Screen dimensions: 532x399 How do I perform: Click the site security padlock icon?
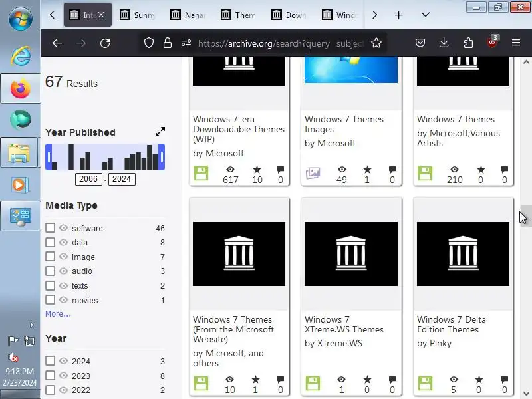pyautogui.click(x=168, y=43)
